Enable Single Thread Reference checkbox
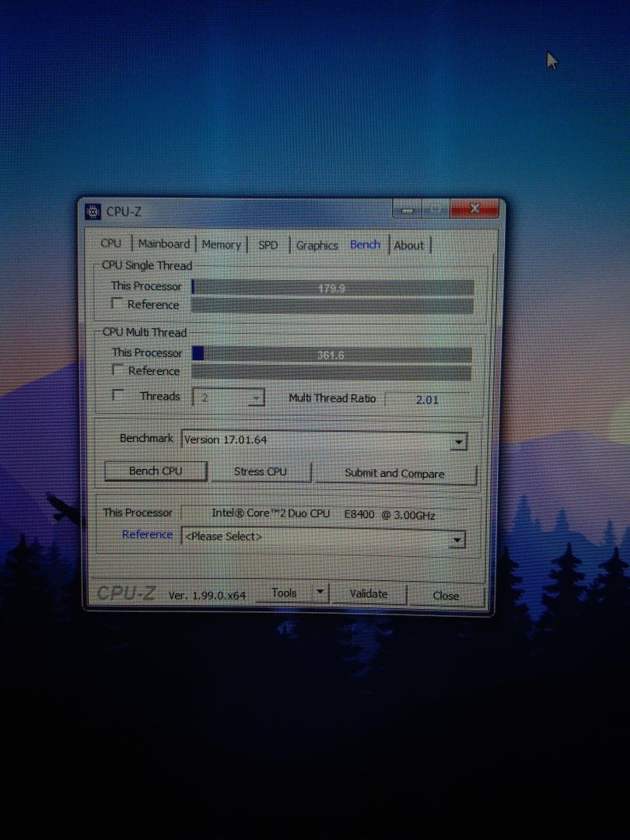The image size is (630, 840). pyautogui.click(x=116, y=303)
